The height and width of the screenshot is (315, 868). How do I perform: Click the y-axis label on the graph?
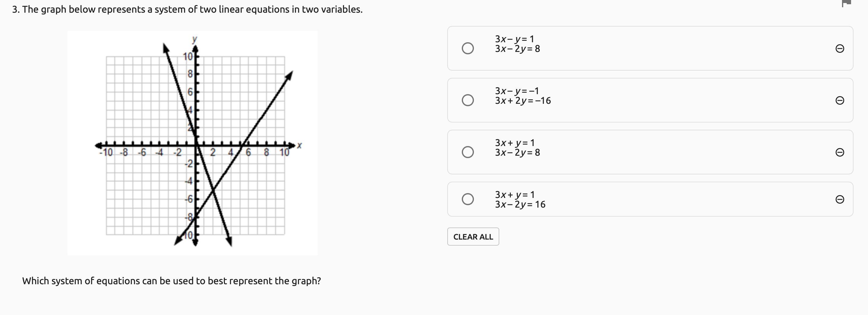tap(194, 39)
